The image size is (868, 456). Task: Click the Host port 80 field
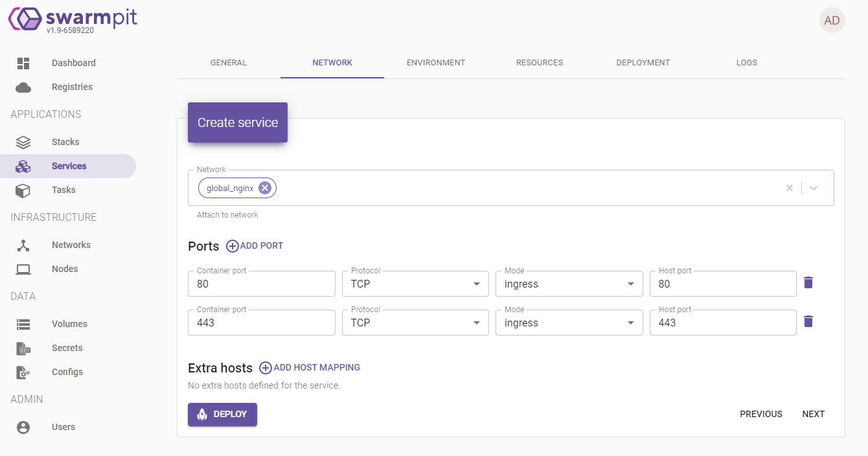pyautogui.click(x=722, y=284)
